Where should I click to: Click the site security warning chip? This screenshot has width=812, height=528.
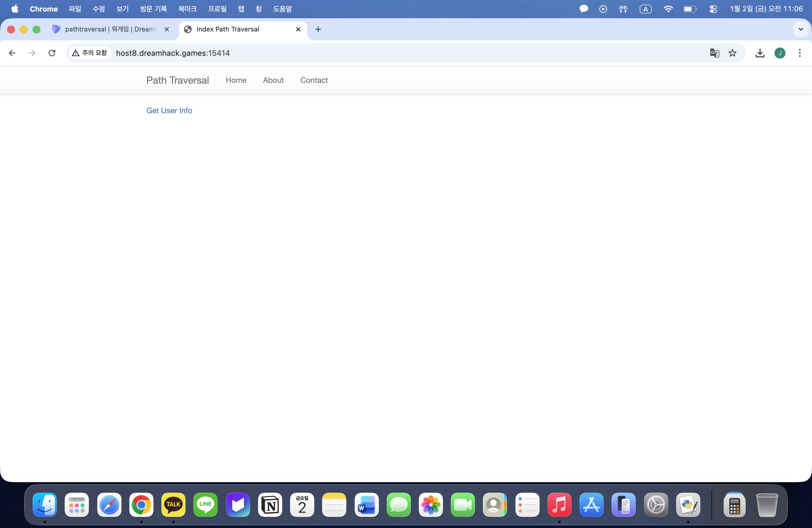[x=90, y=53]
